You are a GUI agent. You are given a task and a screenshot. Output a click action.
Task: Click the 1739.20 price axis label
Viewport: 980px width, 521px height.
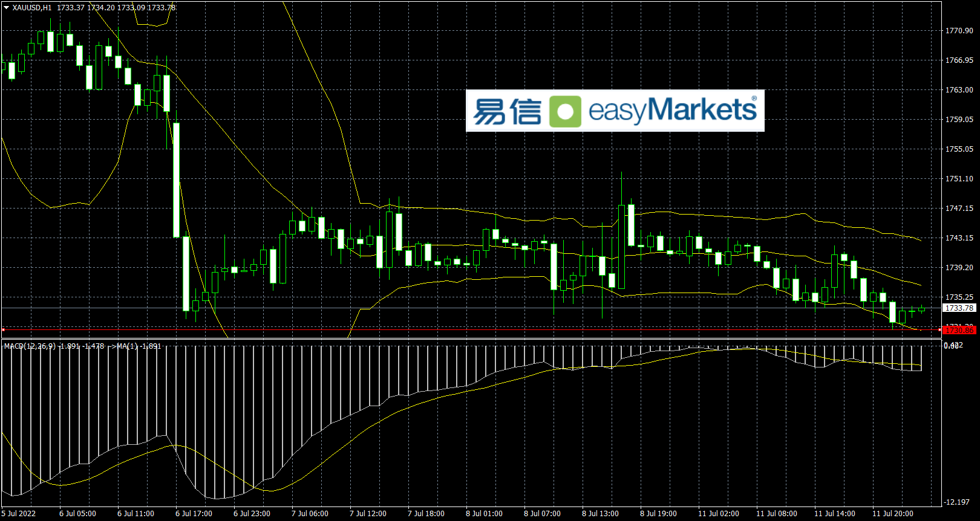tap(959, 268)
